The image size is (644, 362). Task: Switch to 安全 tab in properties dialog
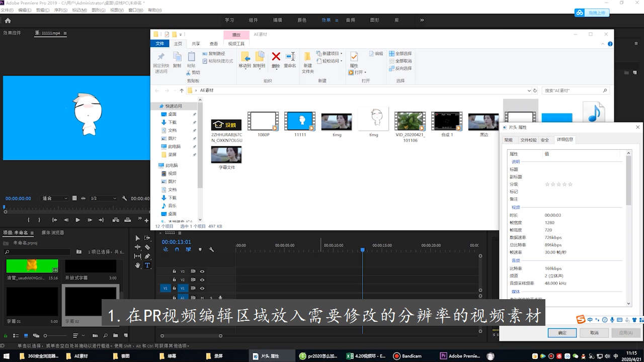(x=545, y=140)
